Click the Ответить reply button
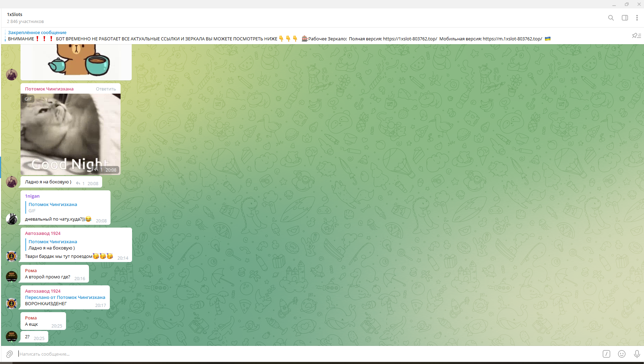The image size is (644, 364). click(106, 89)
